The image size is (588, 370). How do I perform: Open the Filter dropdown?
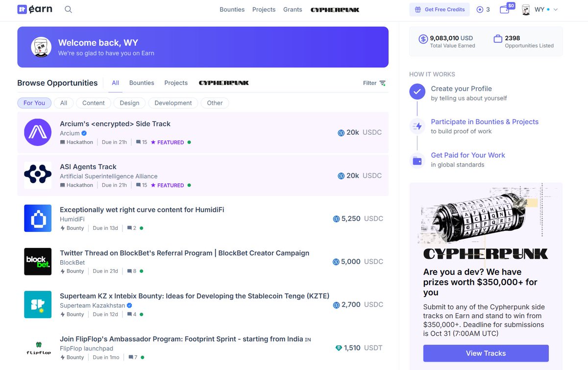[374, 83]
